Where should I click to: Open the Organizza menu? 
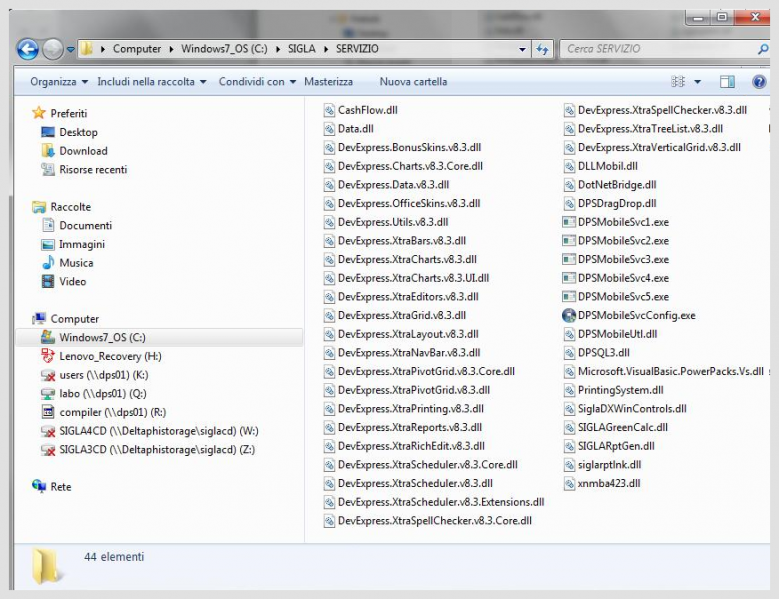pyautogui.click(x=59, y=81)
